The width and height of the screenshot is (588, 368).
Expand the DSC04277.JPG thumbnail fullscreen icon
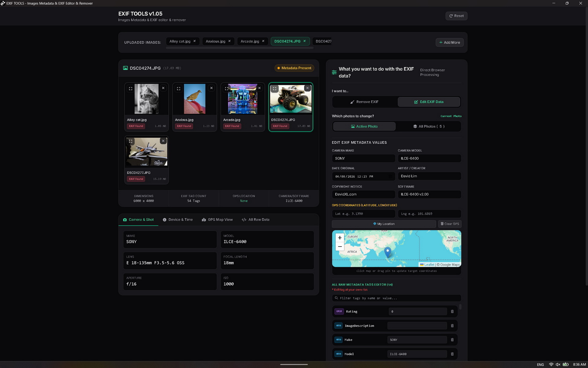point(130,141)
